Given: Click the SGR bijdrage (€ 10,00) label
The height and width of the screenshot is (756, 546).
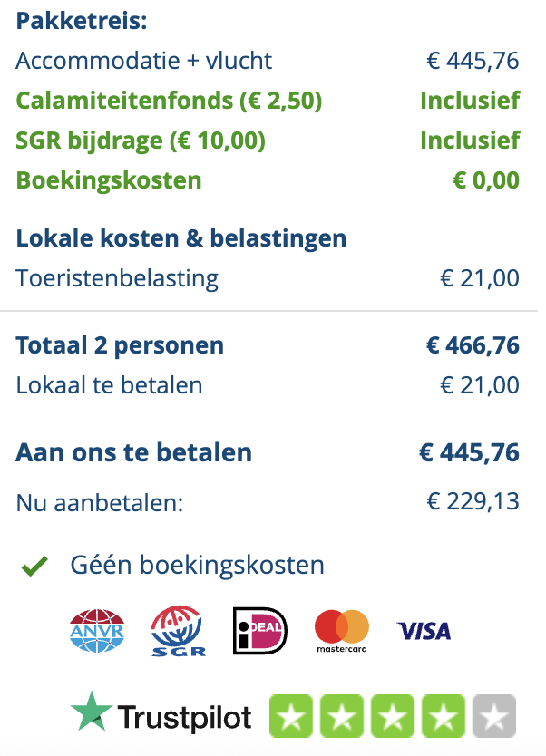Looking at the screenshot, I should click(x=141, y=141).
